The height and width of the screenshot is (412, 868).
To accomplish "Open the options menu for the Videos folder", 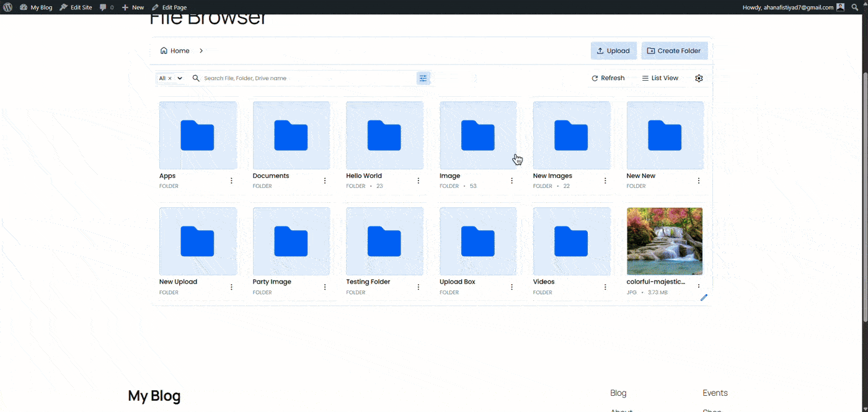I will click(605, 286).
